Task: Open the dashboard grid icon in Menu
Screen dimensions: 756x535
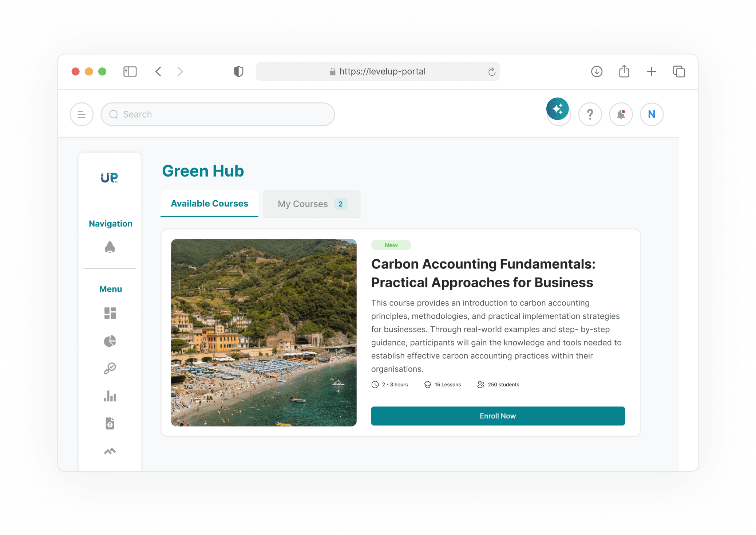Action: [x=110, y=313]
